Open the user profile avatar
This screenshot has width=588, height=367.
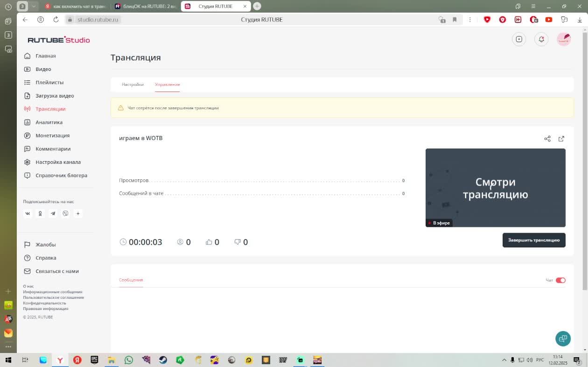point(564,39)
